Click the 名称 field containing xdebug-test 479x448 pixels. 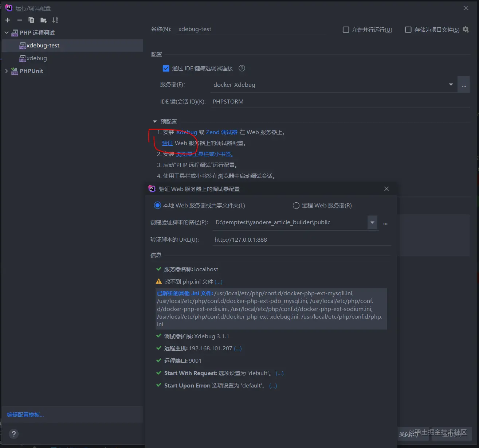click(251, 29)
